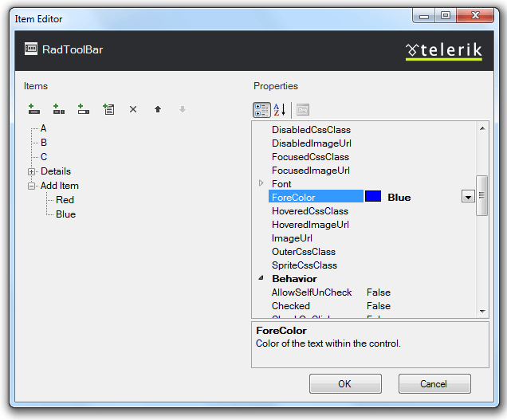Click the Add DropDown item icon
507x420 pixels.
pos(58,109)
